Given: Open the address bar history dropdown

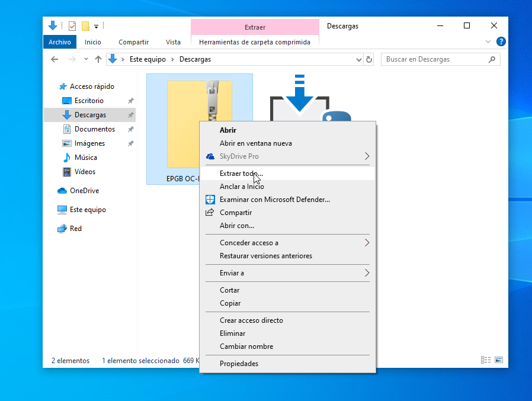Looking at the screenshot, I should pos(358,59).
